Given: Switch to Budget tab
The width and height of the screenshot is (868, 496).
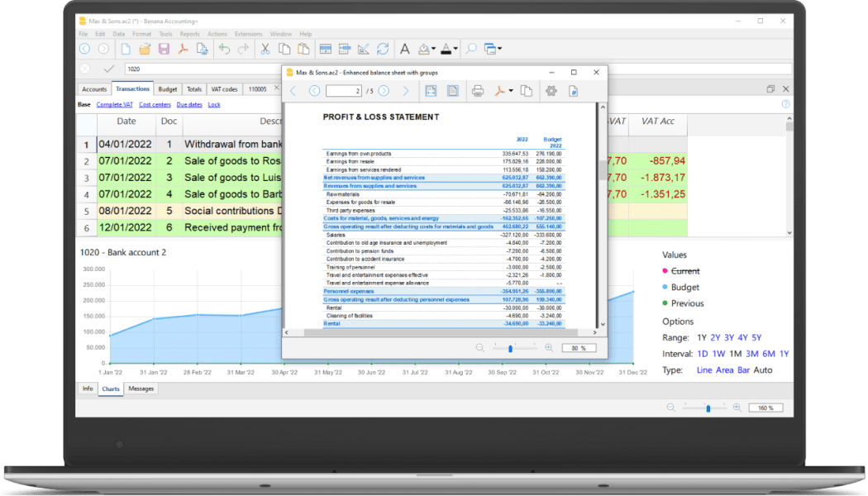Looking at the screenshot, I should (x=168, y=89).
